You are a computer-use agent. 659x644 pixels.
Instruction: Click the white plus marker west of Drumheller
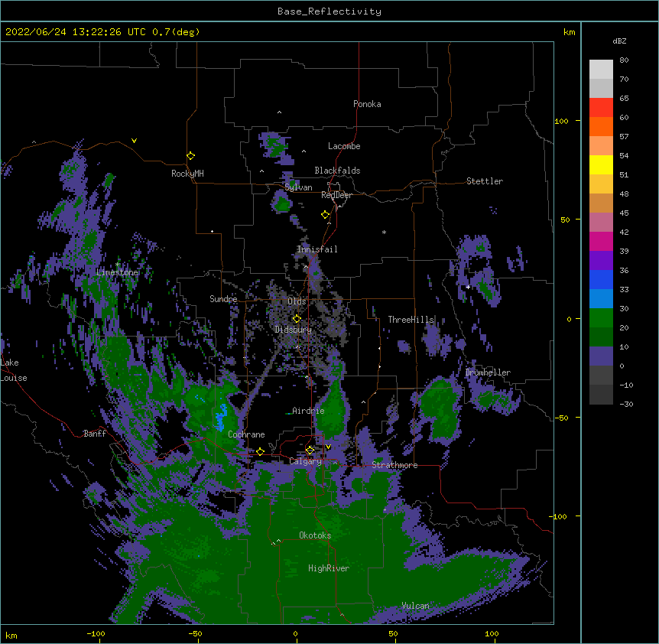pos(468,287)
